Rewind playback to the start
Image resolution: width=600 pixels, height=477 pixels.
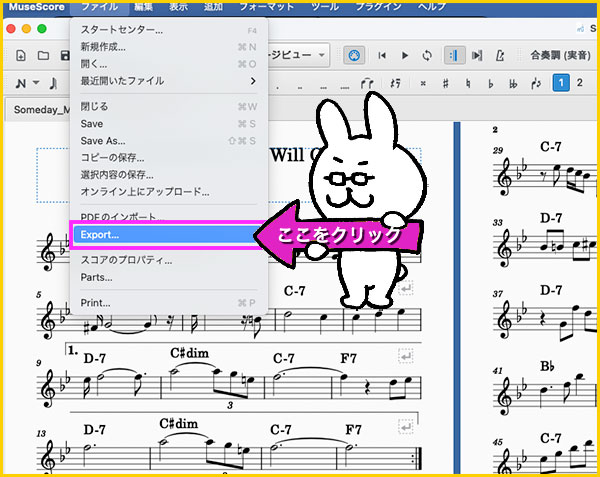(382, 56)
